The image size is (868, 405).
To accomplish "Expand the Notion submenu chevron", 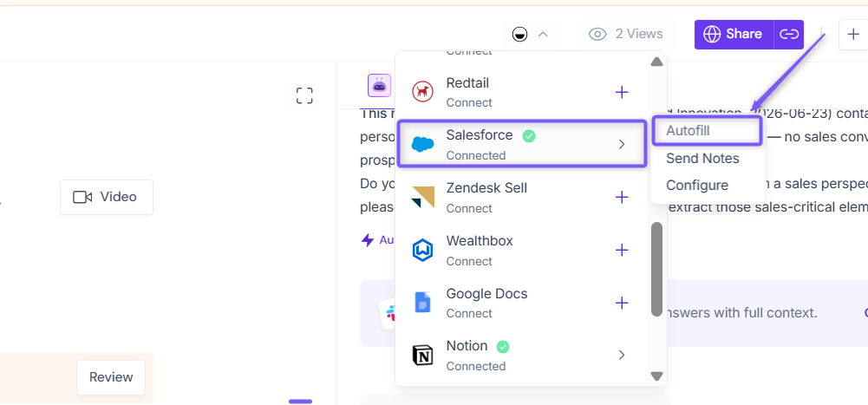I will [x=622, y=356].
